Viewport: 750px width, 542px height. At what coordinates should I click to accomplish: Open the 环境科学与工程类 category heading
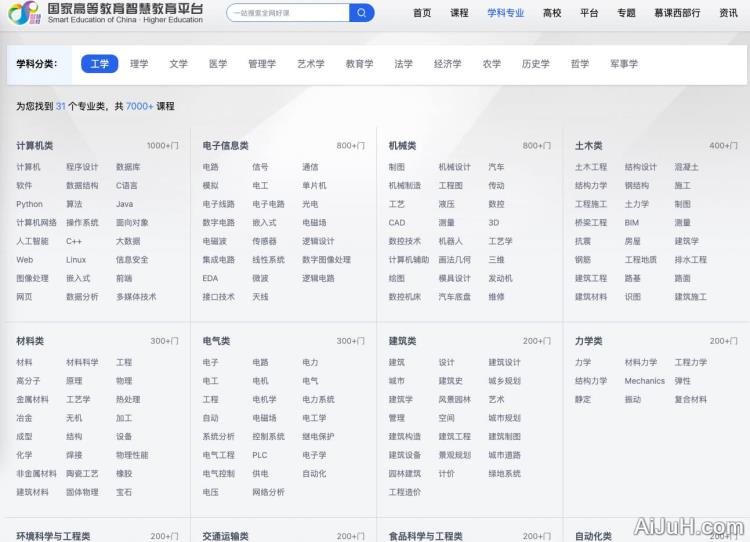tap(53, 536)
